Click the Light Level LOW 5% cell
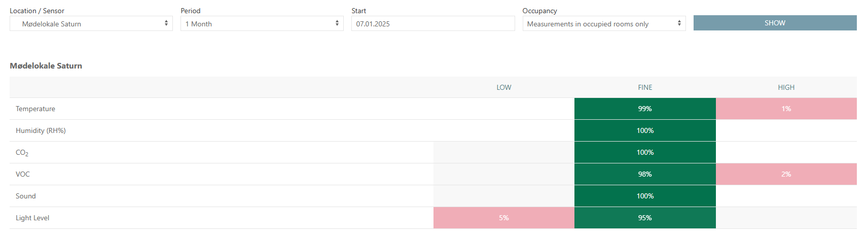The image size is (868, 237). [x=504, y=218]
